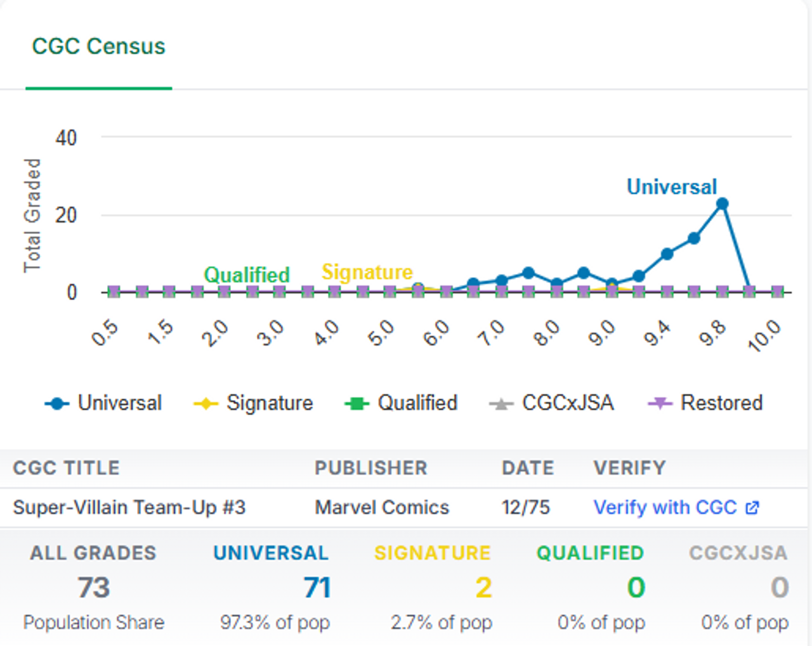Click the Universal data point at grade 9.6
The height and width of the screenshot is (646, 812).
tap(694, 238)
